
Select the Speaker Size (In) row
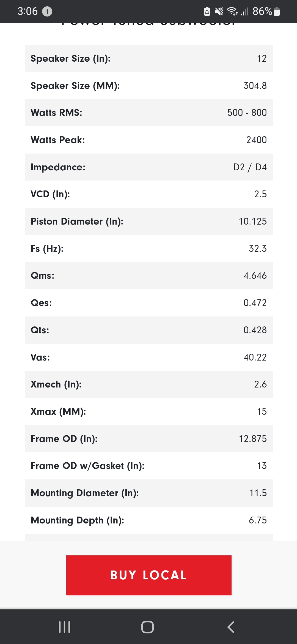[148, 59]
